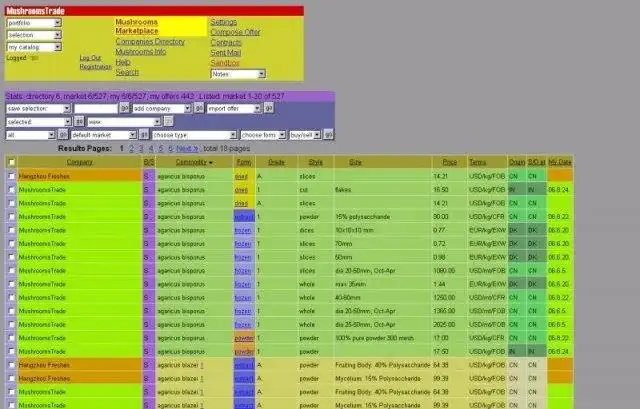Sort table by Form column header
The height and width of the screenshot is (409, 640).
244,162
